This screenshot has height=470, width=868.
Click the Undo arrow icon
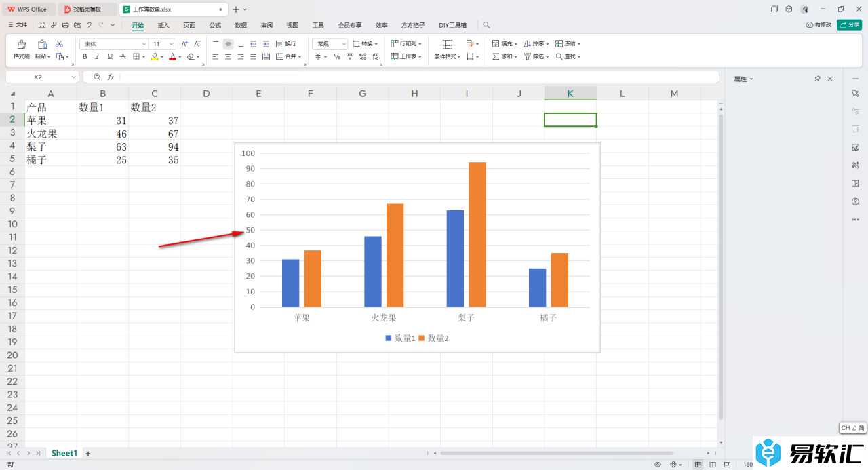(x=89, y=25)
